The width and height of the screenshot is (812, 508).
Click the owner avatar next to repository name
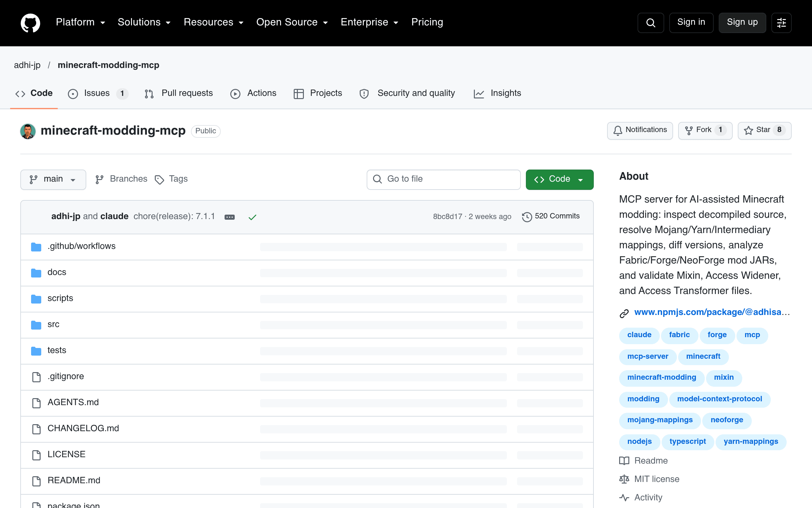[x=28, y=131]
